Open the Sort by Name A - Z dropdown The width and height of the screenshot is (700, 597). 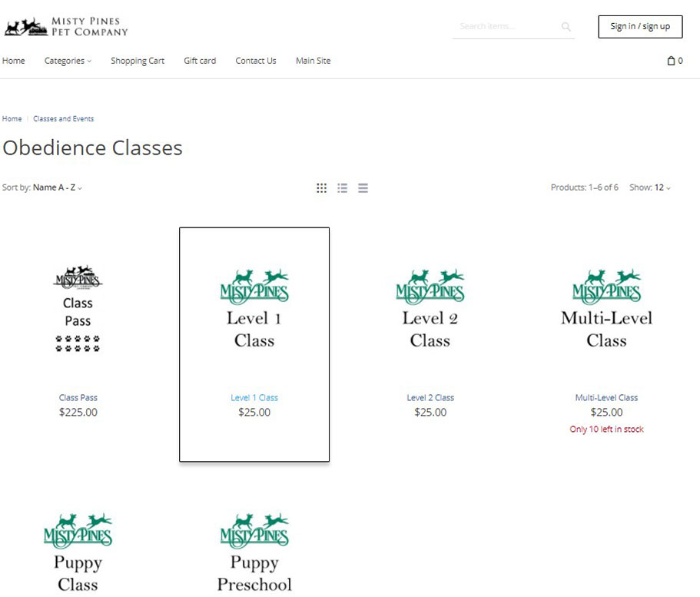pos(57,187)
